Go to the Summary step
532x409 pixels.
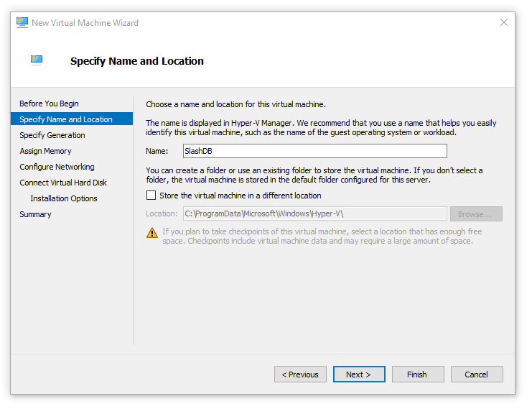35,214
